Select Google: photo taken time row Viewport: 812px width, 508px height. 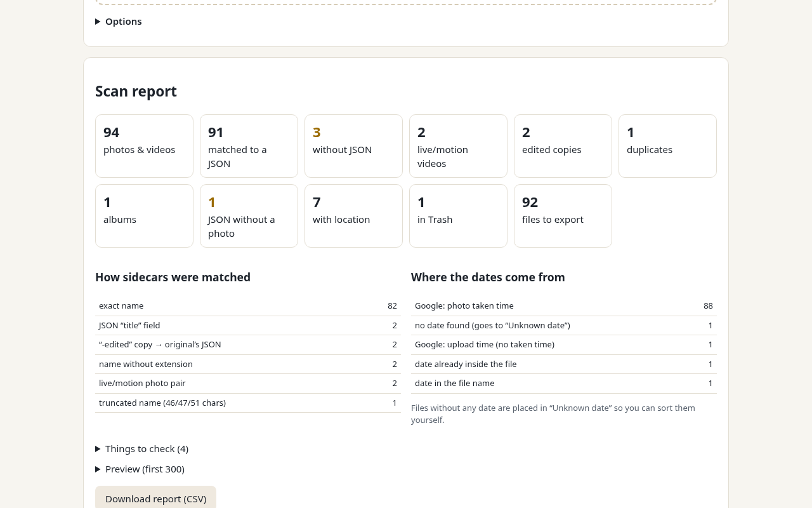[x=564, y=306]
